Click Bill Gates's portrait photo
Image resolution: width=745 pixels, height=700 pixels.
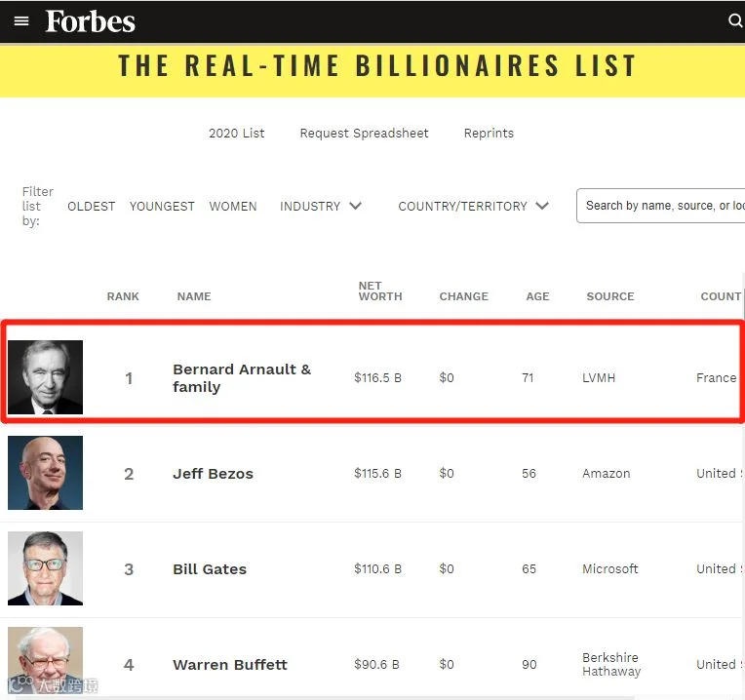click(46, 568)
